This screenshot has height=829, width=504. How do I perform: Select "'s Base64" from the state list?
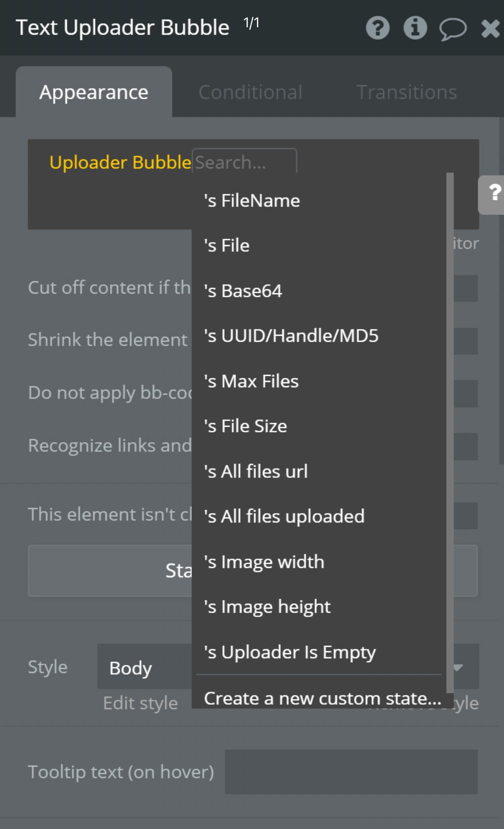tap(242, 291)
